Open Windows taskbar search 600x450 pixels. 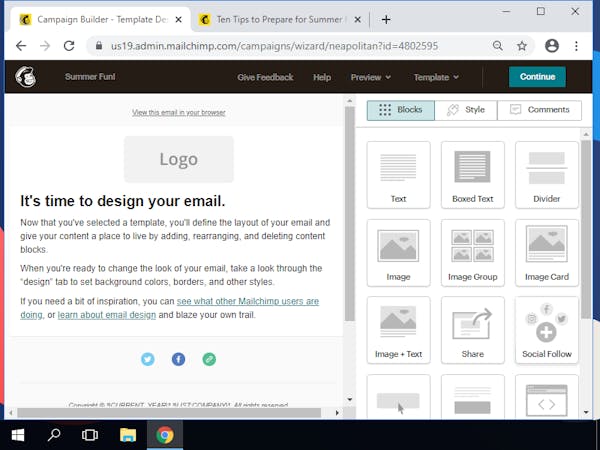point(54,435)
